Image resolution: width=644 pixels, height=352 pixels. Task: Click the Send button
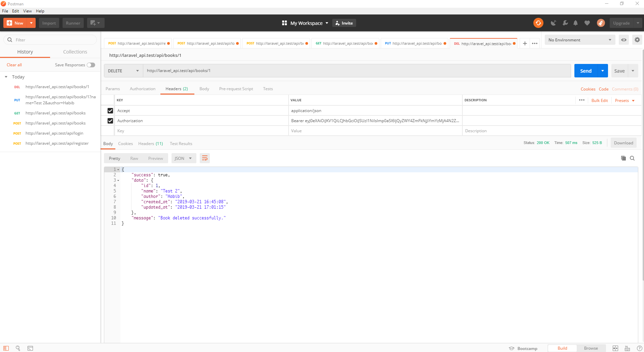coord(586,71)
